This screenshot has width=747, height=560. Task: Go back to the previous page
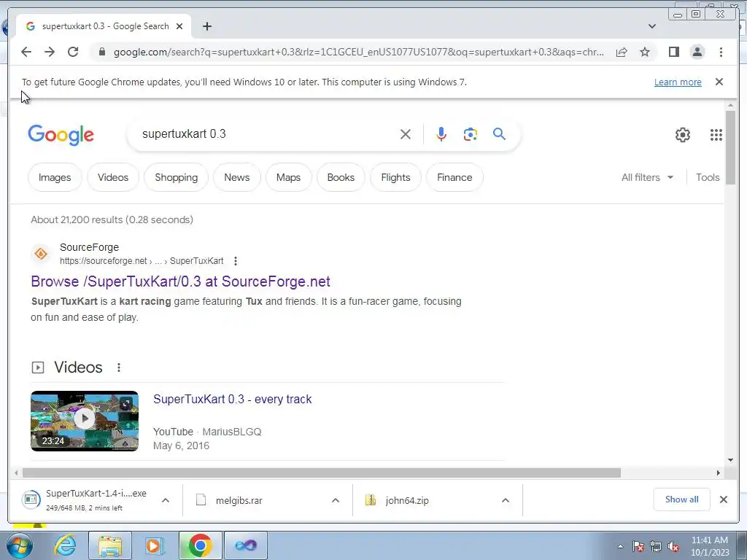pyautogui.click(x=26, y=52)
